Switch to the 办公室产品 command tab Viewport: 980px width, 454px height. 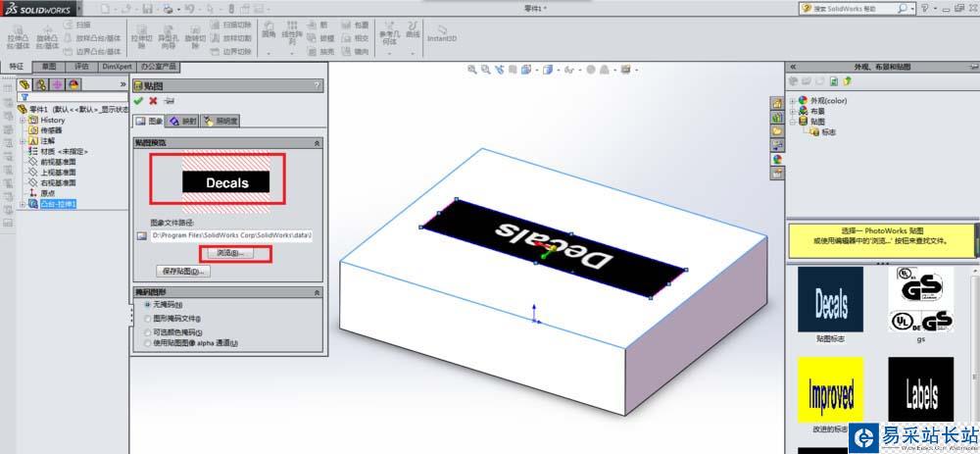158,67
